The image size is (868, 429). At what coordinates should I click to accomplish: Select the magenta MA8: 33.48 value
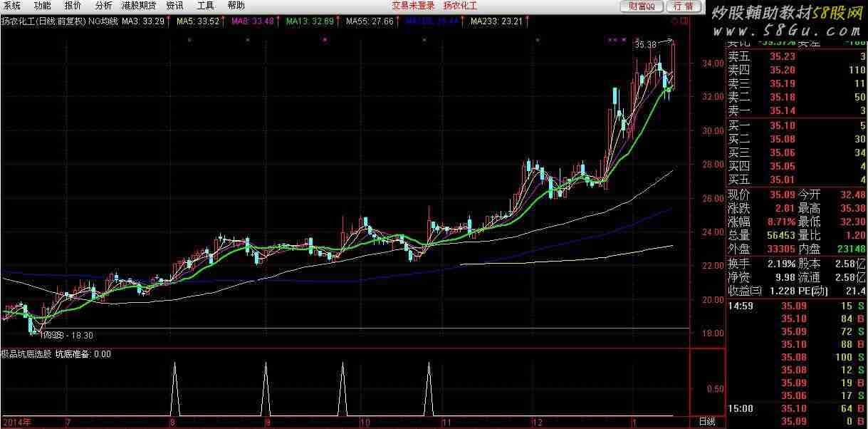[x=253, y=21]
